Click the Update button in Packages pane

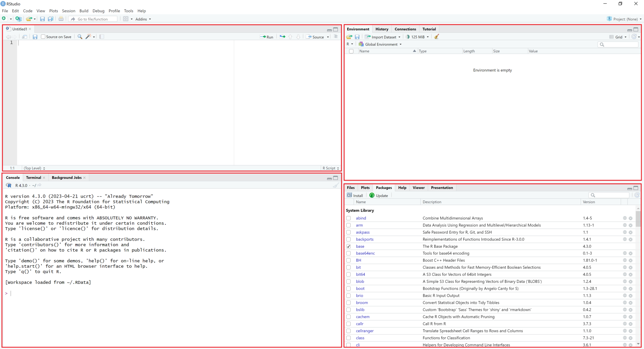point(379,195)
